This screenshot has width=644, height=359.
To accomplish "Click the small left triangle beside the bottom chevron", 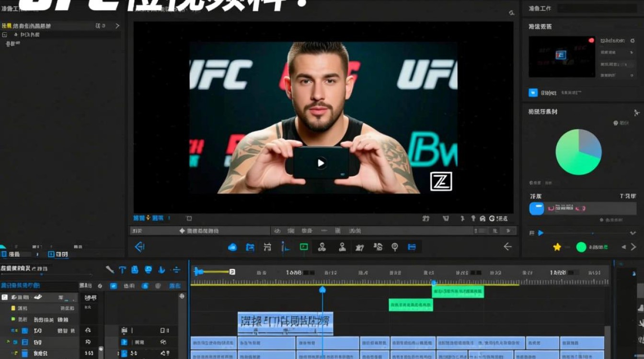I will pos(623,247).
